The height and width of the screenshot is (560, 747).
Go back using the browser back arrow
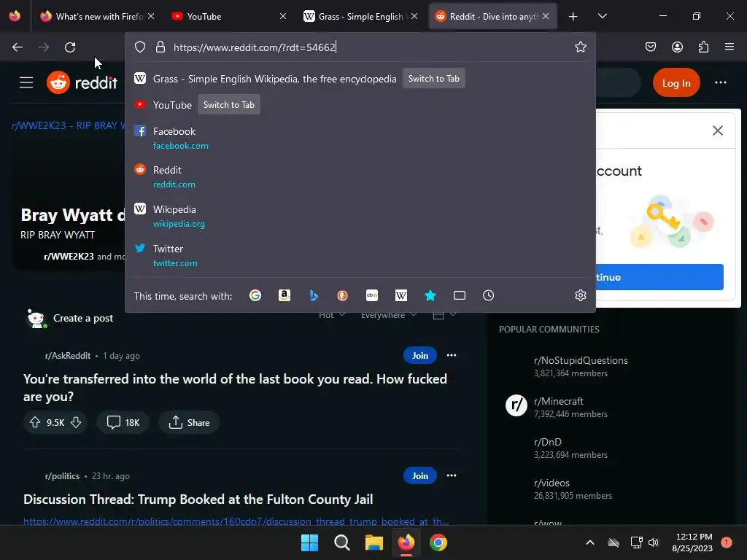tap(18, 47)
